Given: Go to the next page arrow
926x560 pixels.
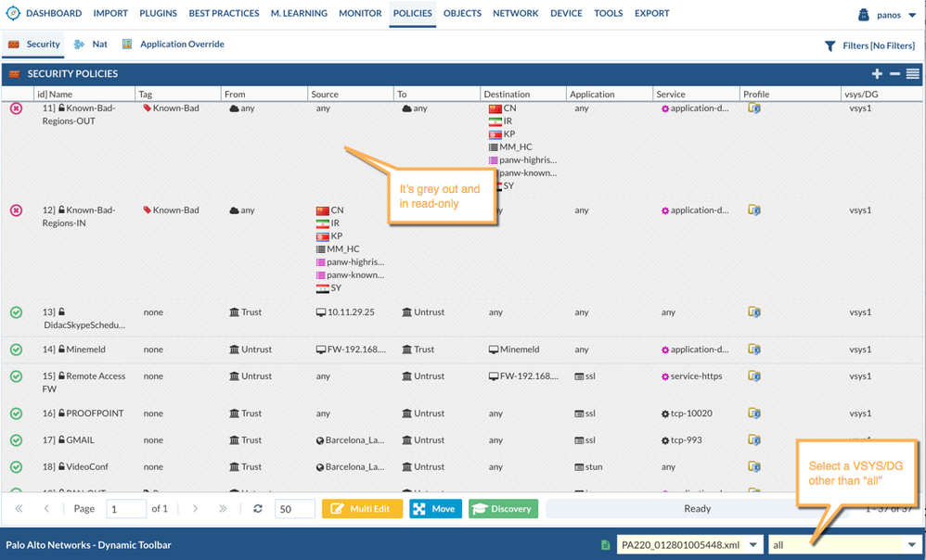Looking at the screenshot, I should pyautogui.click(x=195, y=509).
